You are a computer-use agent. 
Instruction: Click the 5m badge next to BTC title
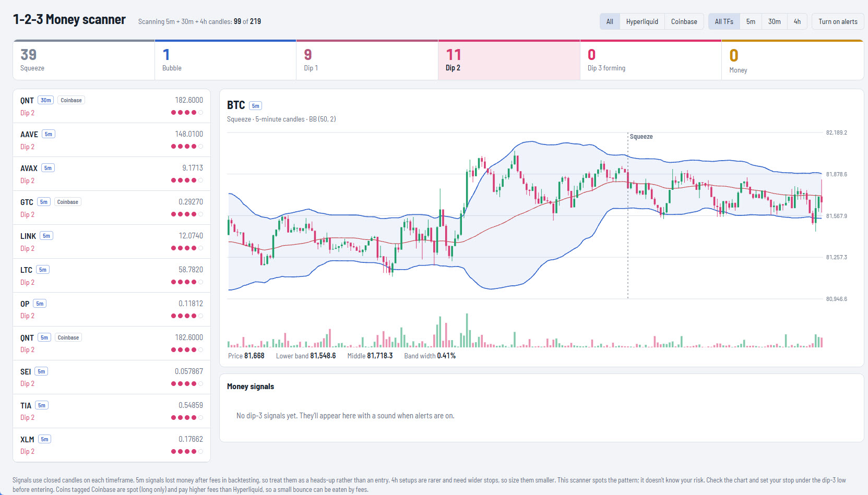pos(255,106)
